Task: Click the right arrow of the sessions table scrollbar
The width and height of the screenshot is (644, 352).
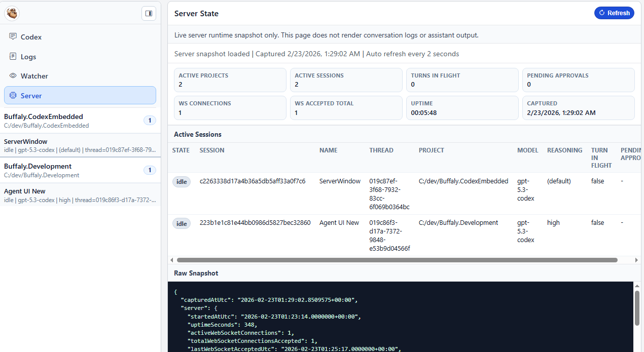Action: [637, 260]
